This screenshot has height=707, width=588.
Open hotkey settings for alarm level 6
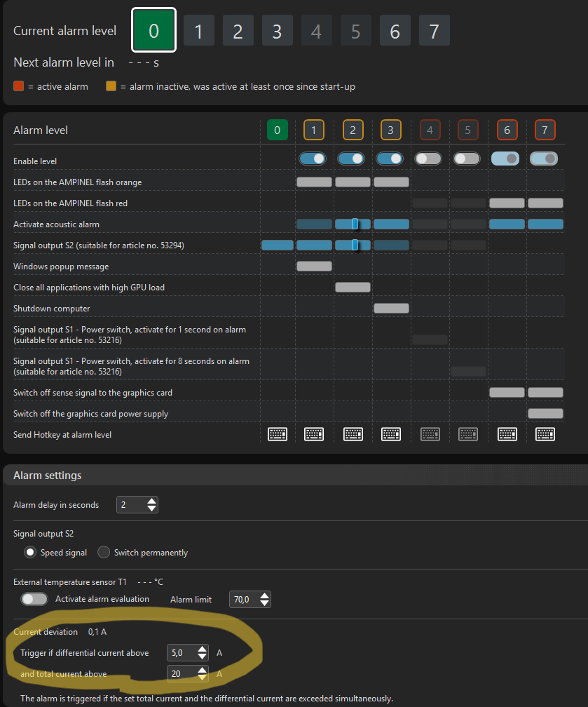click(x=507, y=434)
